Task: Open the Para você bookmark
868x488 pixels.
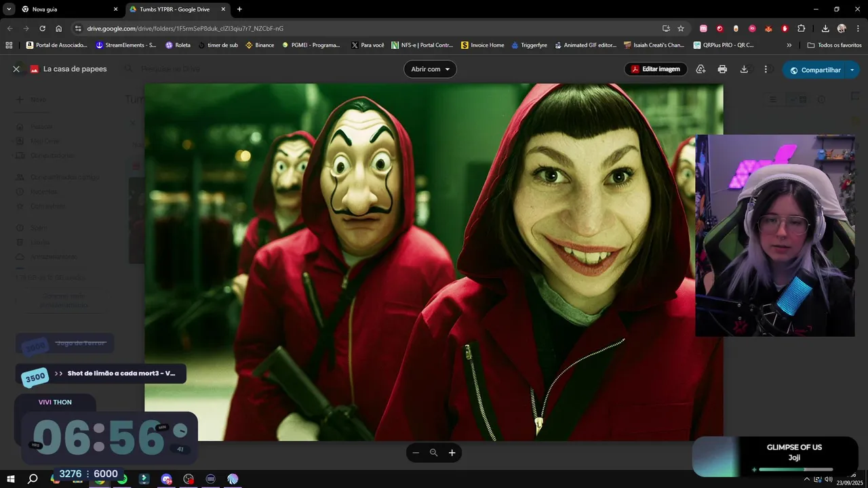Action: 368,45
